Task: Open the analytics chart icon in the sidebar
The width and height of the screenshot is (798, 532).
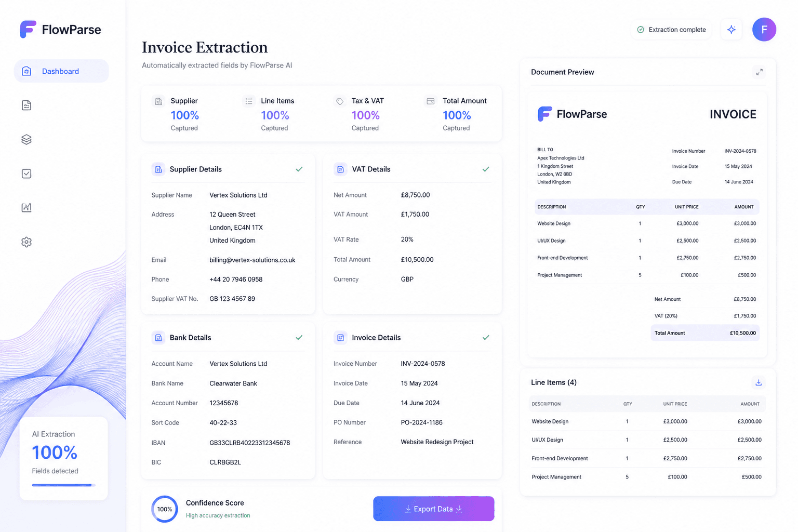Action: pos(26,208)
